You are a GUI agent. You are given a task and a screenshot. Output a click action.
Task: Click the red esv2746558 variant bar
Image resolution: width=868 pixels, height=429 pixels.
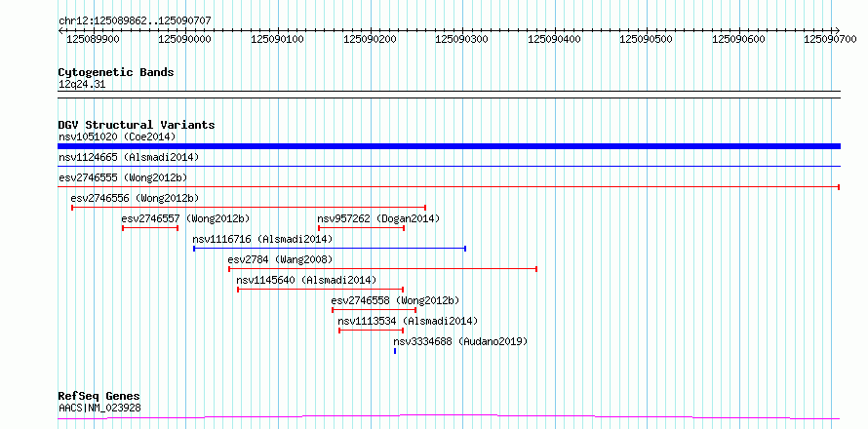tap(375, 310)
